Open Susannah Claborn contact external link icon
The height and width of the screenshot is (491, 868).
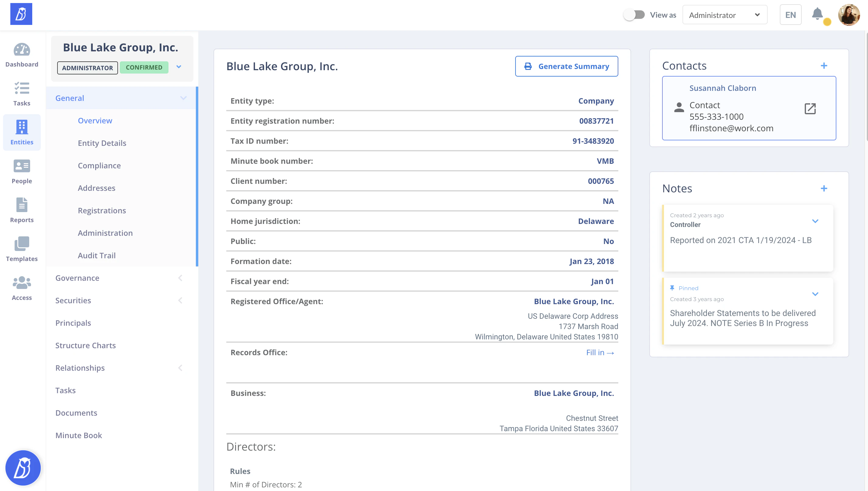click(810, 108)
